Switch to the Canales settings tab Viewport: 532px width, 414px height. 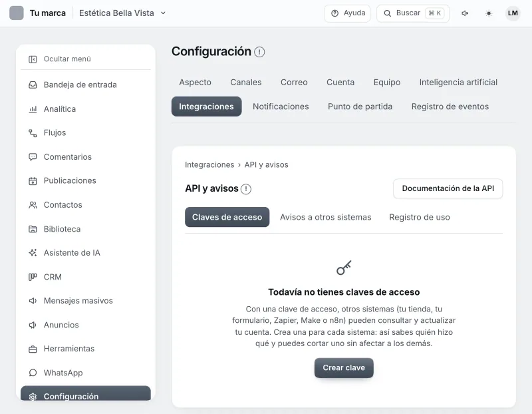(x=246, y=82)
